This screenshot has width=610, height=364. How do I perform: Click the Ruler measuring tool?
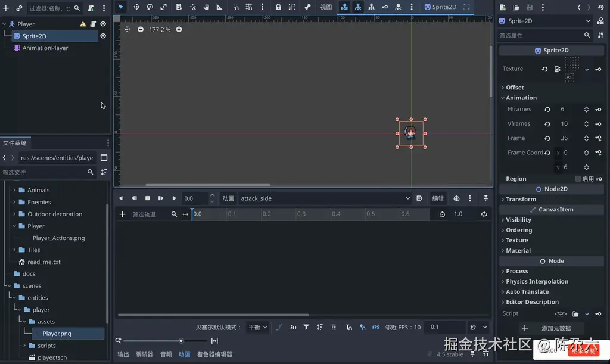(220, 7)
